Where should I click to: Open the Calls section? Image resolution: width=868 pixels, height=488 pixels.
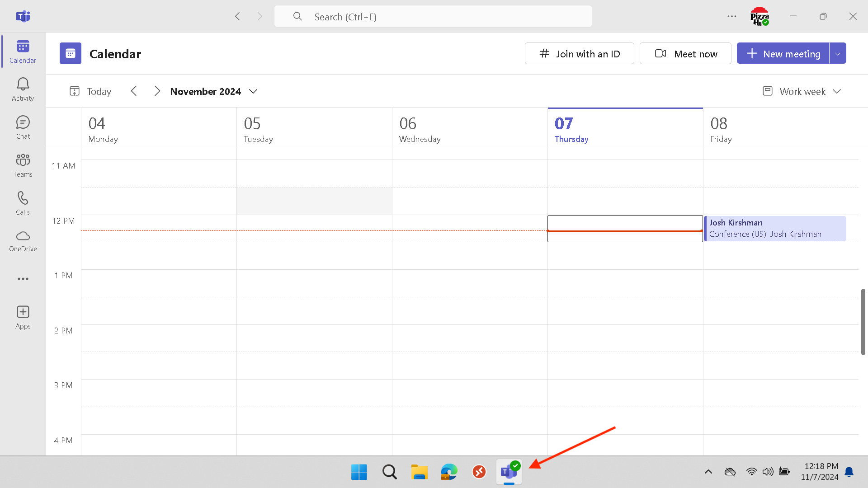[23, 203]
